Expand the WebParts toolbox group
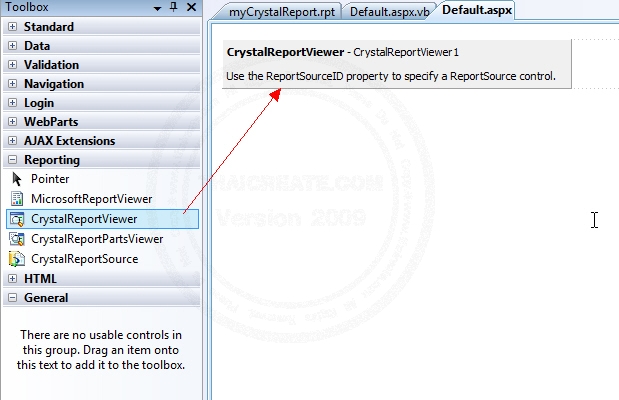 13,121
